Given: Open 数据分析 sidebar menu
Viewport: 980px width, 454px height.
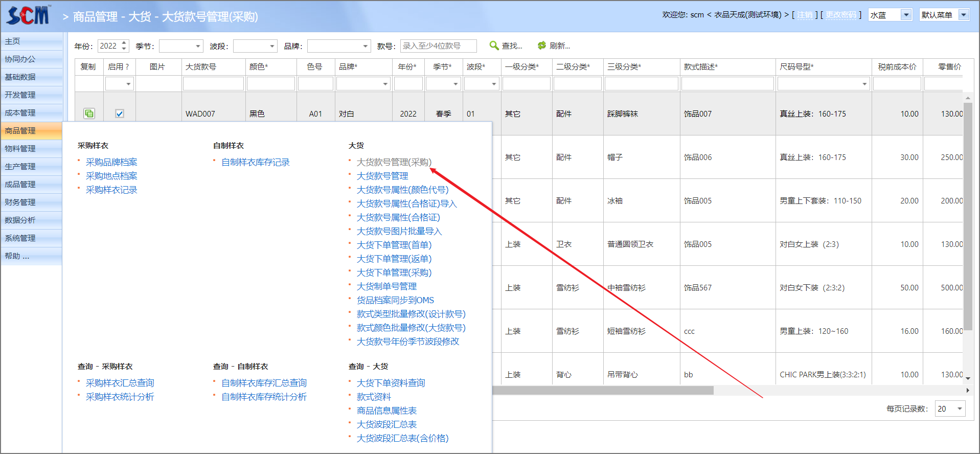Looking at the screenshot, I should coord(20,220).
